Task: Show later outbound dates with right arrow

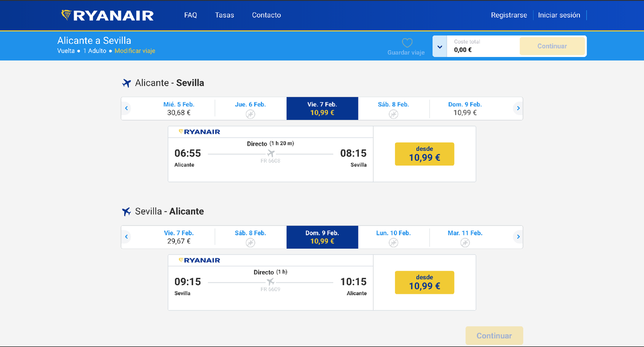Action: click(x=518, y=109)
